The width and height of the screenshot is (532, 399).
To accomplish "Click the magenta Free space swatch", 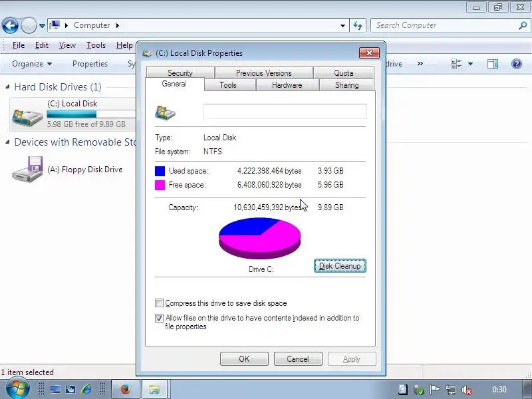I will [160, 185].
